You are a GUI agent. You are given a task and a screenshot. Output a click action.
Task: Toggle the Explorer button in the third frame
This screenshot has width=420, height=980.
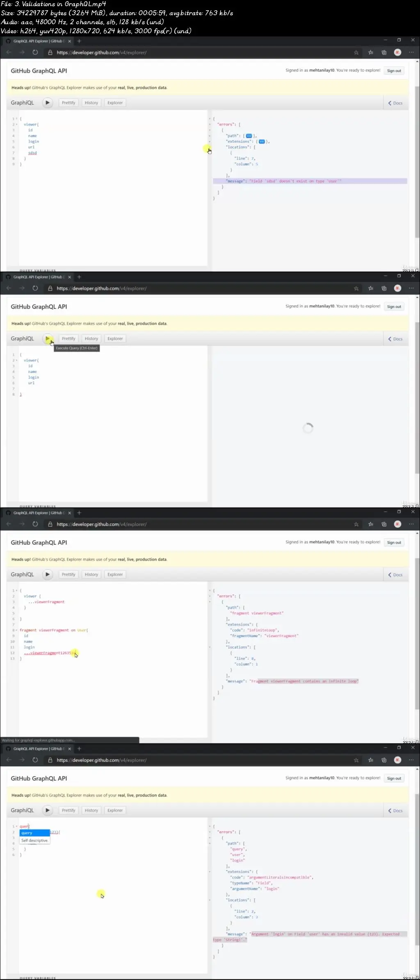tap(115, 575)
